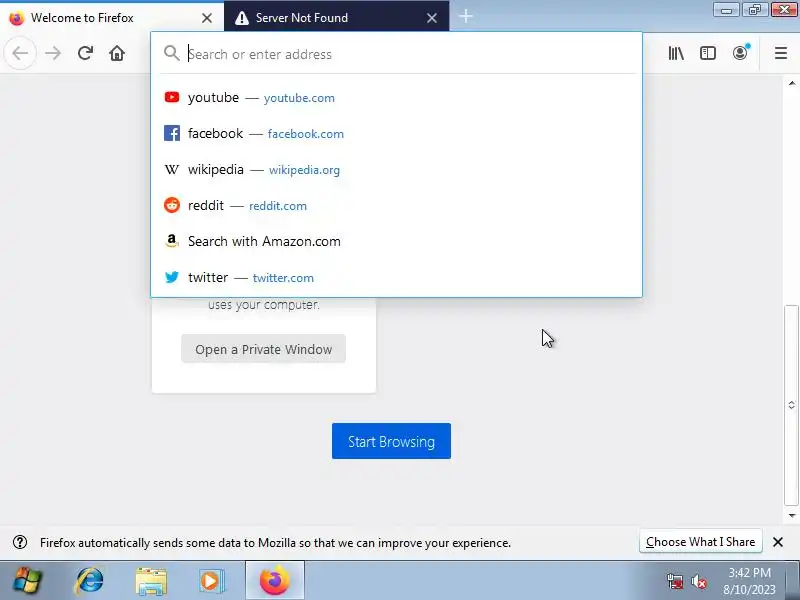
Task: Click the Facebook logo icon
Action: coord(172,133)
